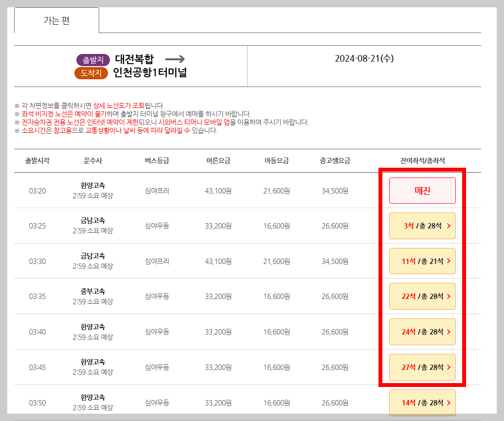
Task: Book the 27석 / 총 28석 bus
Action: pyautogui.click(x=422, y=367)
